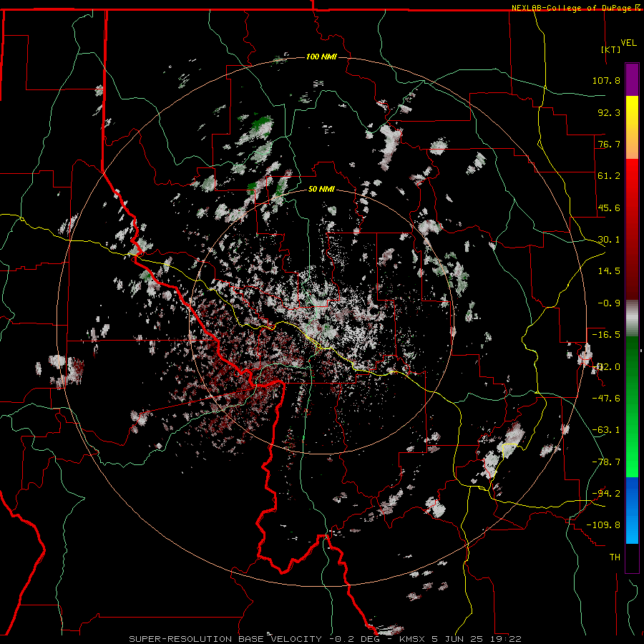Click the -16.5 velocity scale value

(606, 335)
